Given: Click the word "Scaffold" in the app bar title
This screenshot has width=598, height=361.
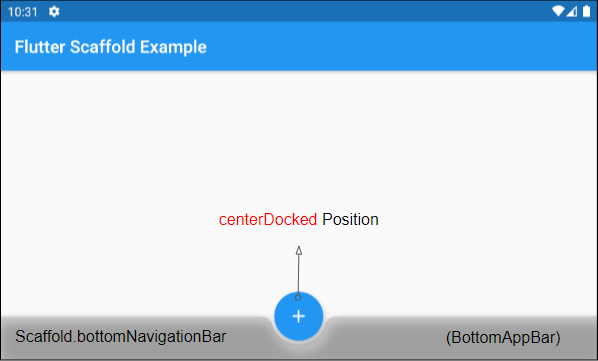Looking at the screenshot, I should coord(103,47).
